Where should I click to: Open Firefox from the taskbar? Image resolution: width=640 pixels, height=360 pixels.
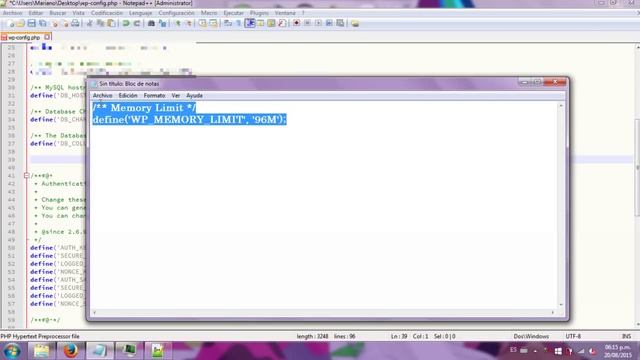pos(71,351)
